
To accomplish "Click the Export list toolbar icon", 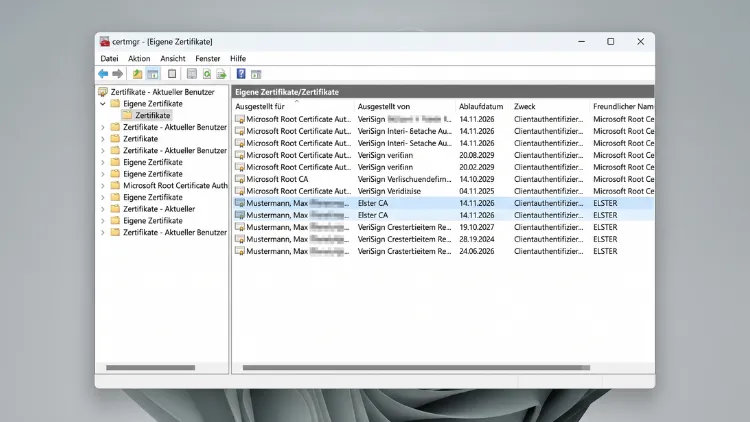I will pyautogui.click(x=221, y=74).
